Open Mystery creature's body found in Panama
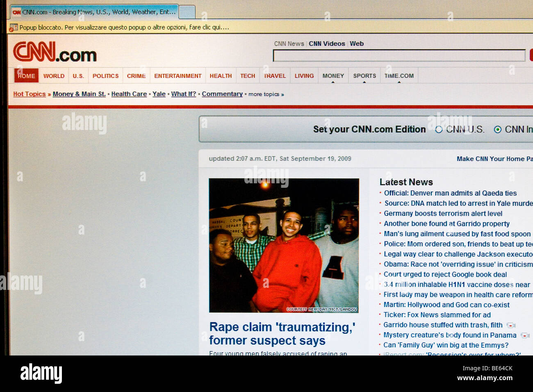The image size is (533, 392). 450,335
